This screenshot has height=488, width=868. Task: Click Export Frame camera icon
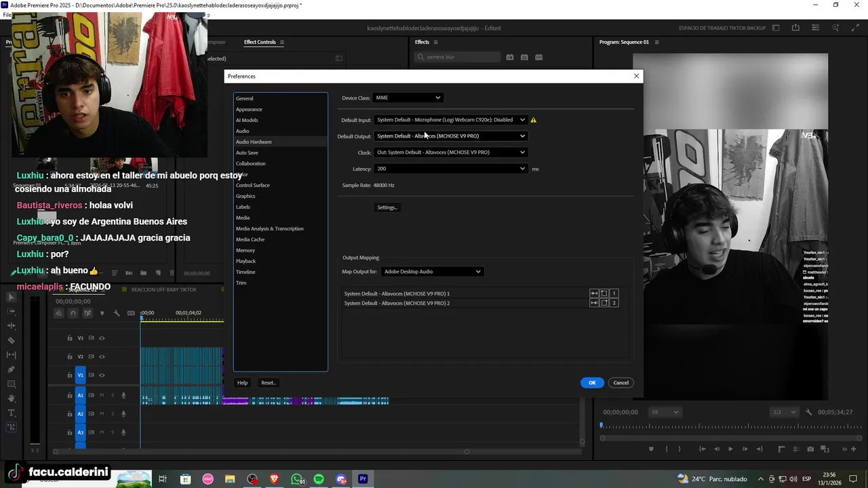[x=810, y=449]
